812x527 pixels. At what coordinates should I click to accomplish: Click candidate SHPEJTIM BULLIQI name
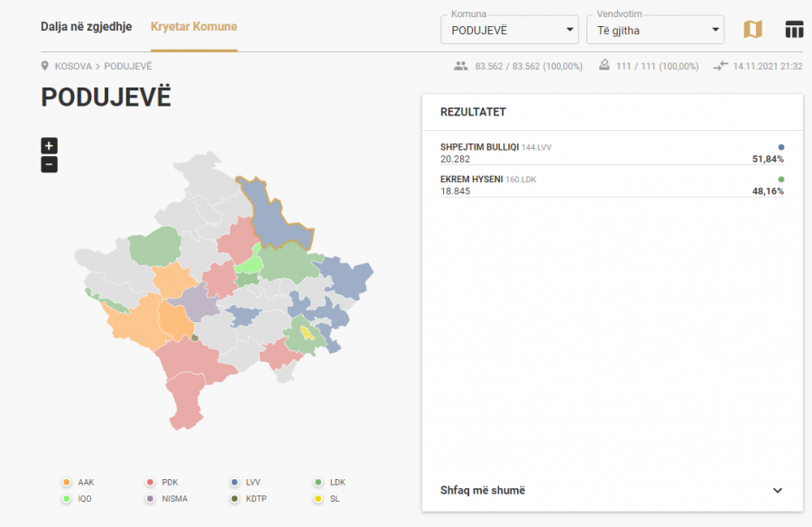pyautogui.click(x=480, y=147)
